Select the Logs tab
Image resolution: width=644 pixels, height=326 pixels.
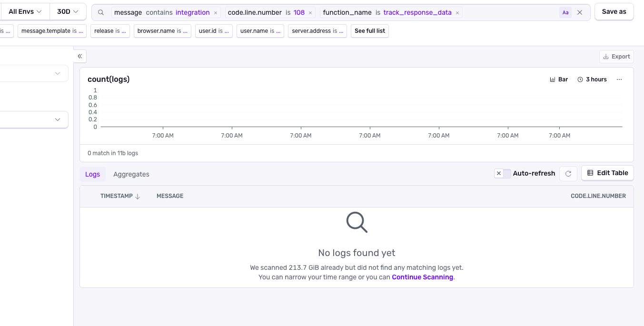[92, 174]
